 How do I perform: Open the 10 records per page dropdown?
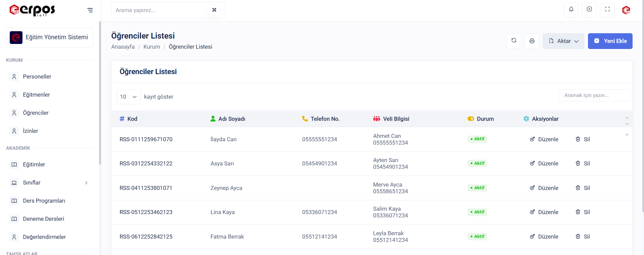click(128, 97)
